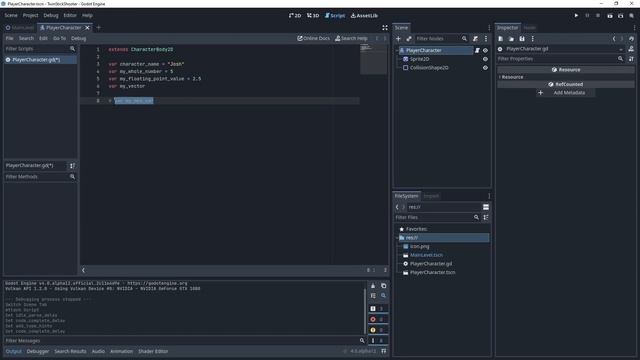Open the Shader Editor bottom panel
640x360 pixels.
point(153,351)
